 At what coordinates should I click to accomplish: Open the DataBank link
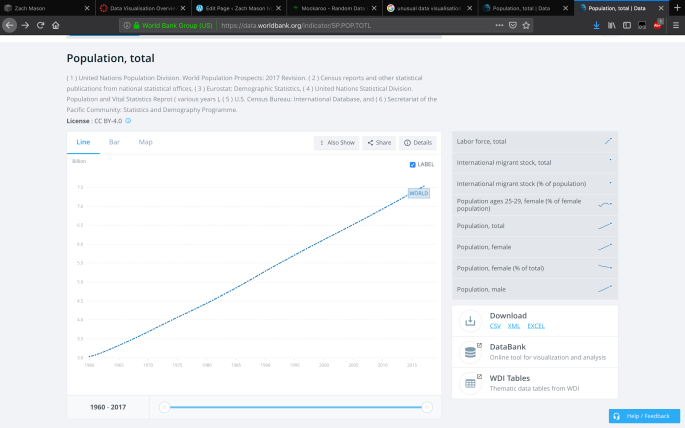click(508, 347)
